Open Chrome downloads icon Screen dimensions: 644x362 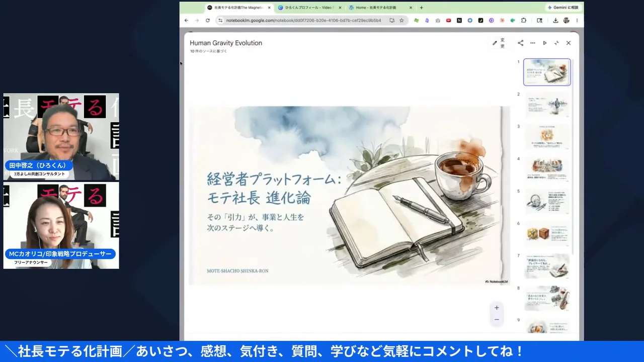tap(555, 21)
